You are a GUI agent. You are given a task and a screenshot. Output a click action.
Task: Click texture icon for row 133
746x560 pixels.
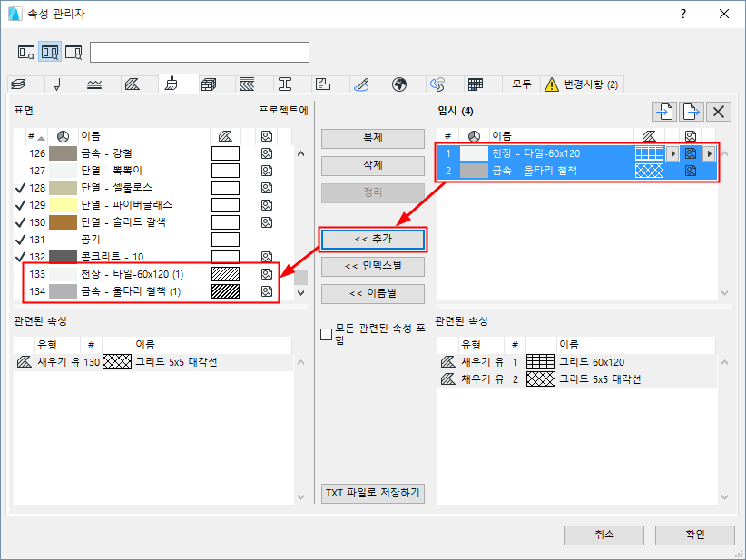(267, 274)
